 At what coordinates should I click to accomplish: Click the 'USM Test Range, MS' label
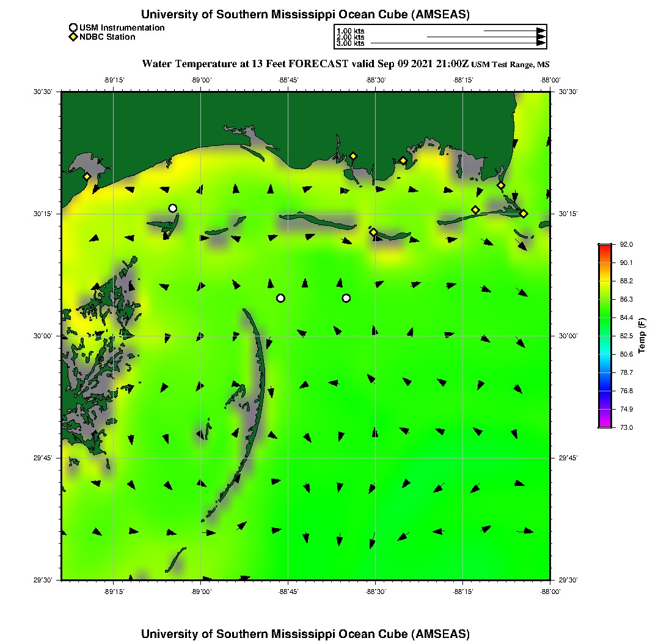point(510,65)
